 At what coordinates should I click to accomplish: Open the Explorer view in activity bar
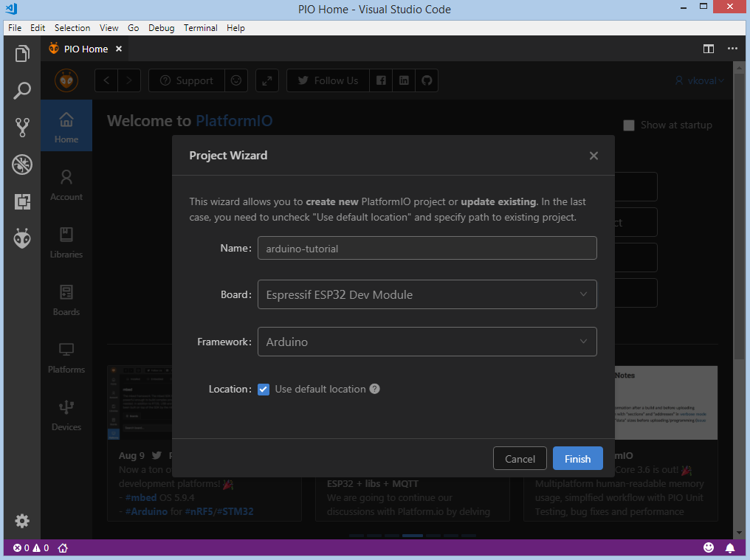[x=22, y=54]
